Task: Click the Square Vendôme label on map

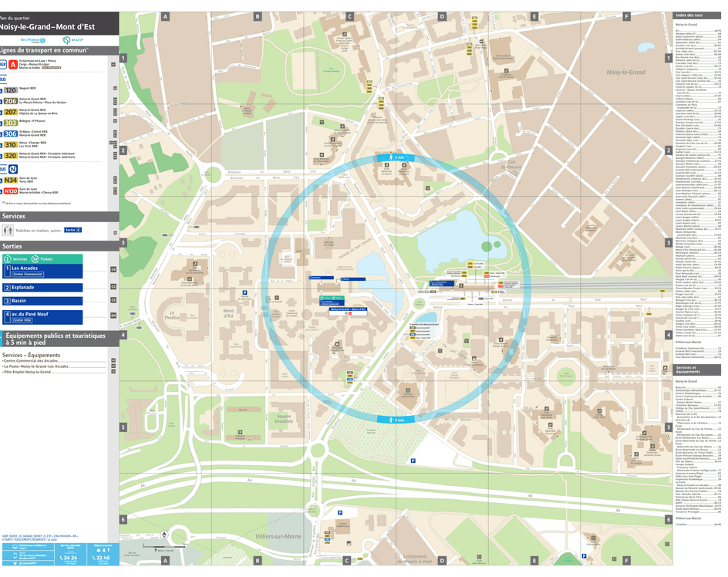Action: click(x=285, y=420)
